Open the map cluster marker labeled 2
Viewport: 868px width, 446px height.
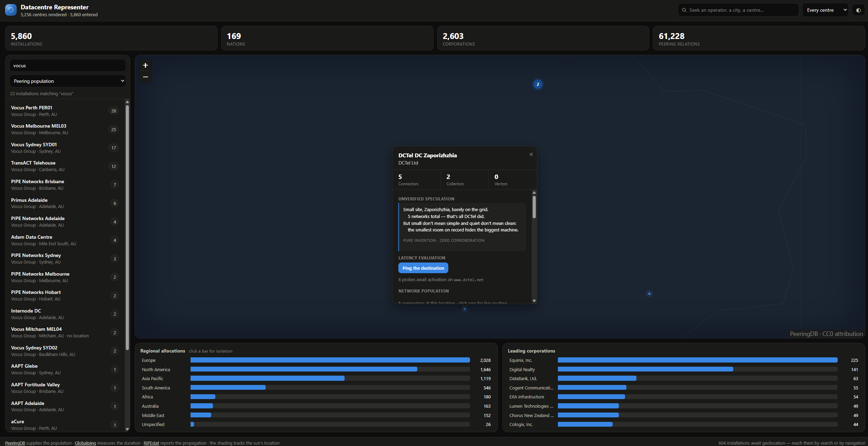538,84
